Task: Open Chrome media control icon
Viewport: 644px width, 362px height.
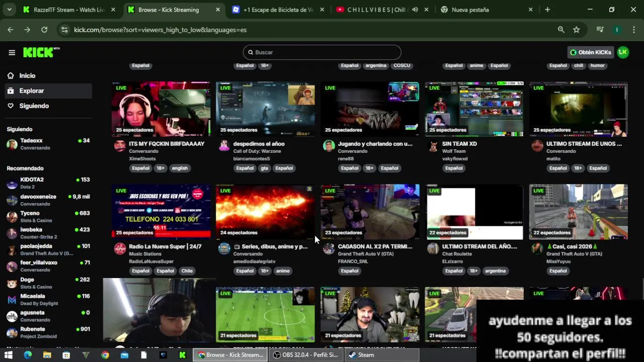Action: [600, 30]
